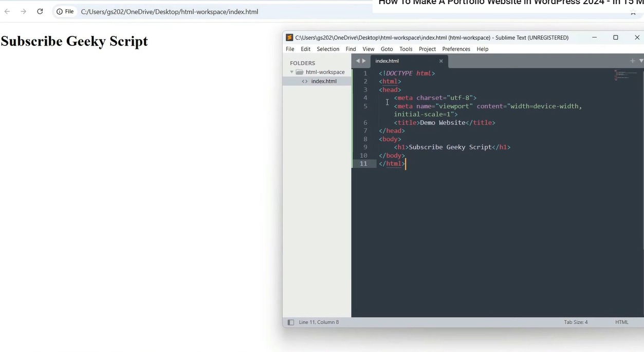Reload the browser page

point(40,11)
